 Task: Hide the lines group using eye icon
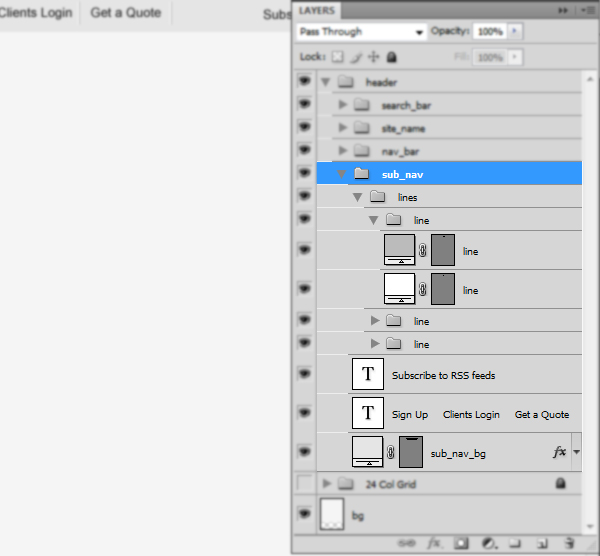pos(305,196)
